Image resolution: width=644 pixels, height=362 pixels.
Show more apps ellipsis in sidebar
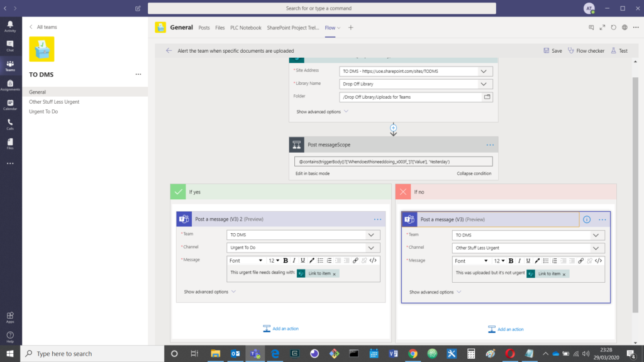10,163
